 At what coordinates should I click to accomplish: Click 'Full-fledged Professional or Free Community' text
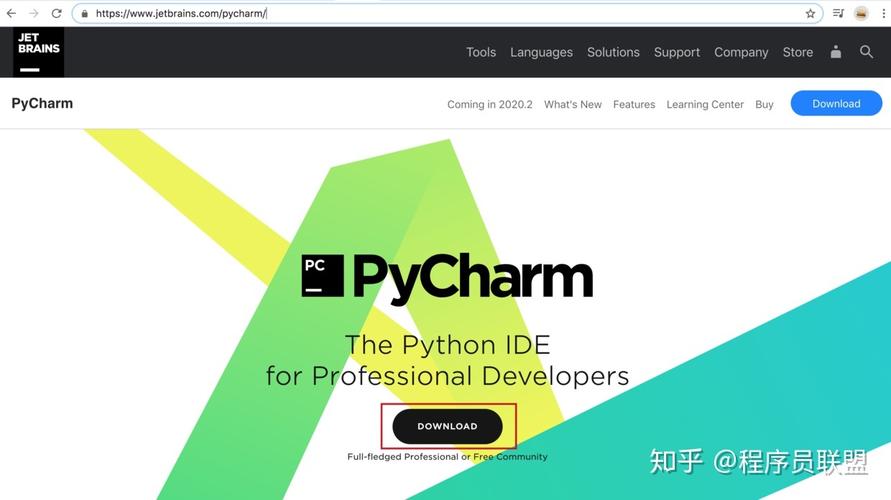(x=447, y=457)
